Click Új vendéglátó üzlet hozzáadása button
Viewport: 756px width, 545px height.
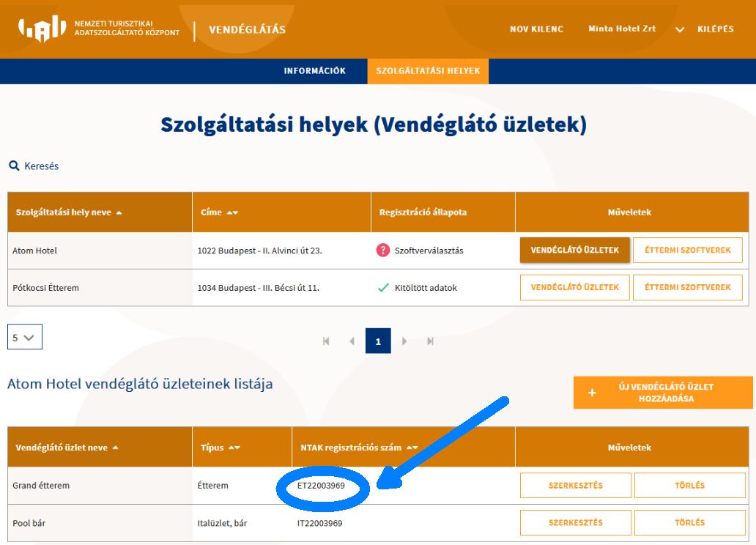pos(663,393)
